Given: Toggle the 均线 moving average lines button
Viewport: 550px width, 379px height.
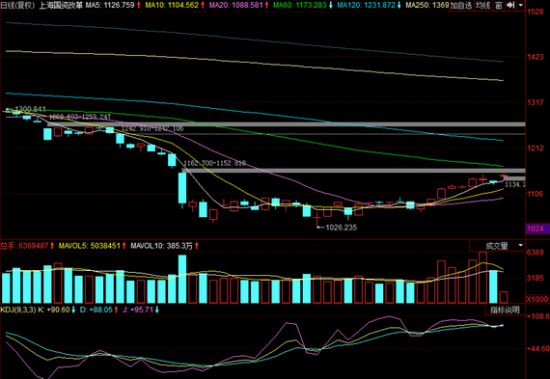Looking at the screenshot, I should click(x=483, y=5).
